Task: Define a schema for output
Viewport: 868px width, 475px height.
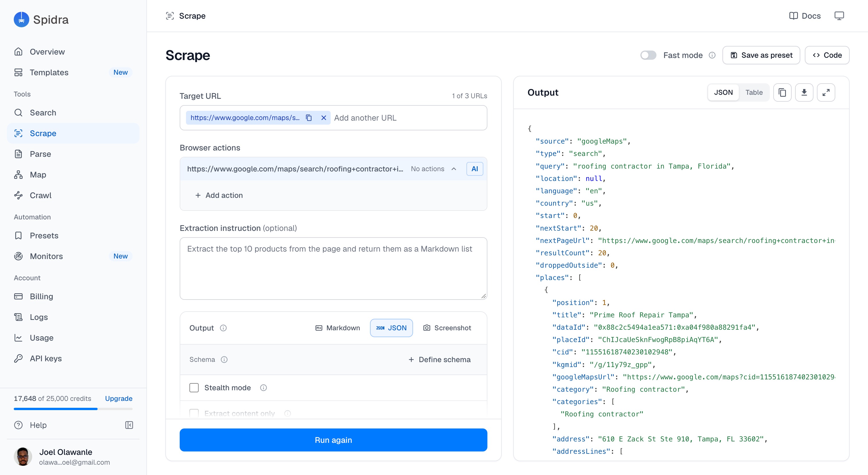Action: [x=439, y=360]
